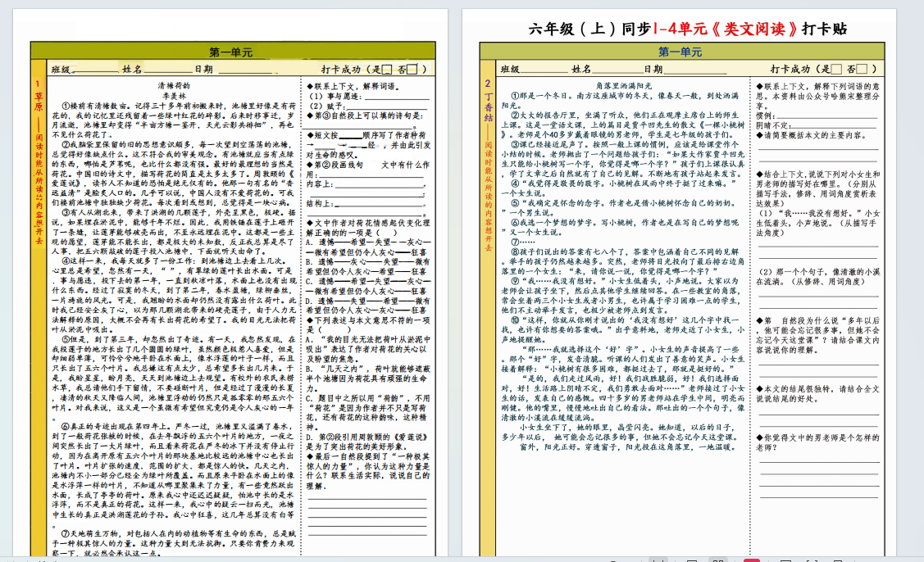This screenshot has height=562, width=924.
Task: Click the yellow side tab numbered 1
Action: click(39, 306)
